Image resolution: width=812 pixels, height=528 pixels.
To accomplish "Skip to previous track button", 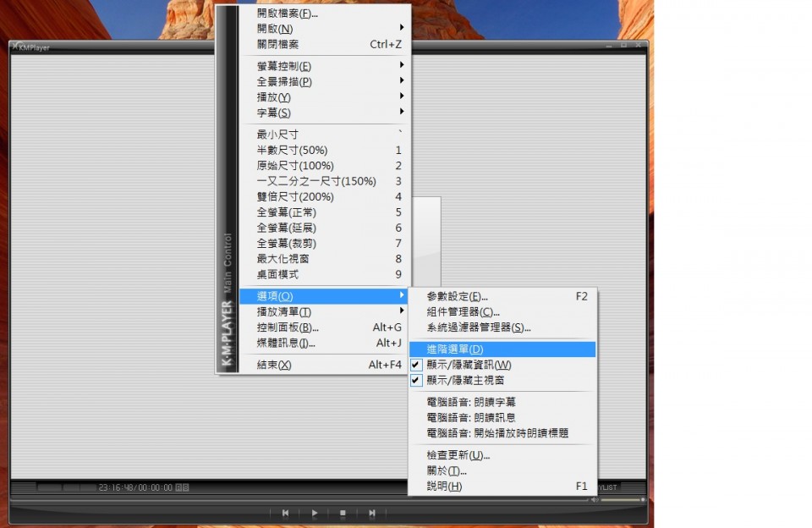I will 286,513.
